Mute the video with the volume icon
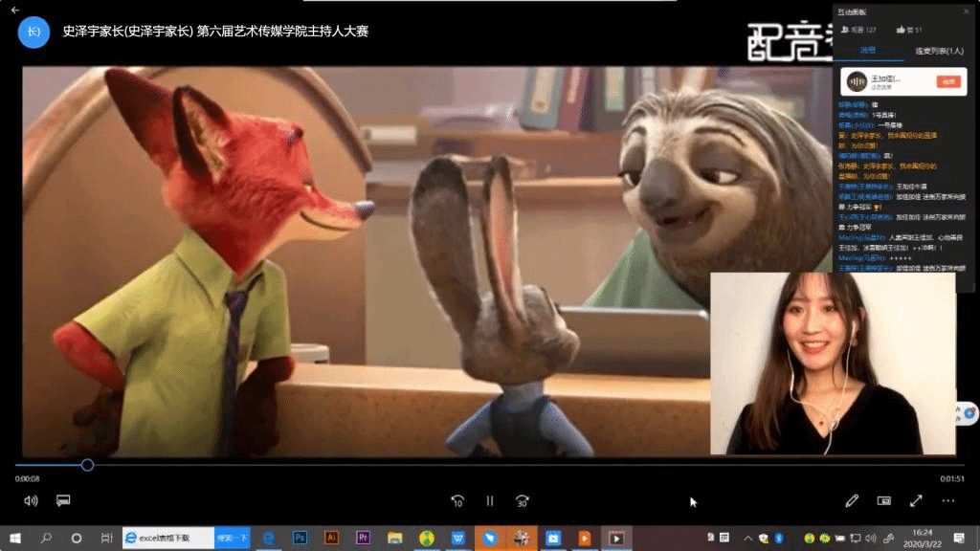Screen dimensions: 980x551 point(31,500)
